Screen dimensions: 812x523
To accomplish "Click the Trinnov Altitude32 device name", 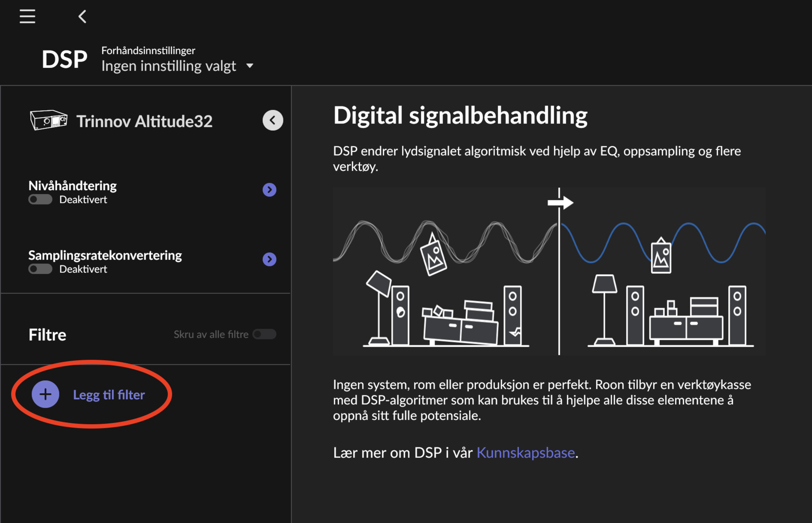I will click(144, 121).
